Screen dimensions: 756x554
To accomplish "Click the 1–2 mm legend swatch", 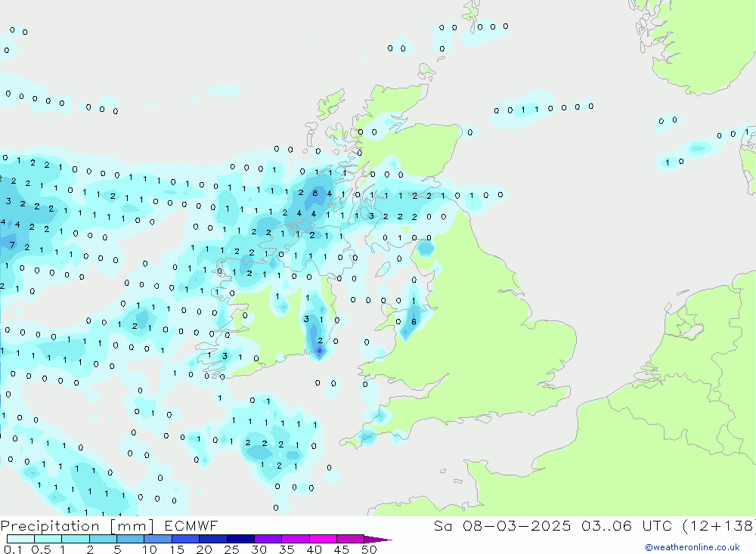I will (75, 539).
